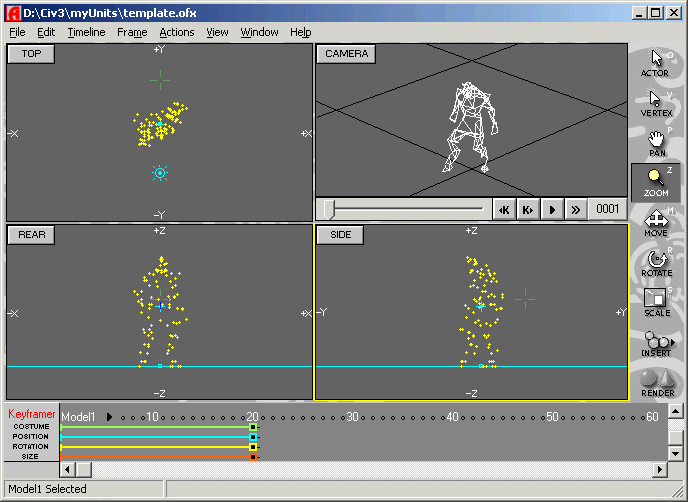Screen dimensions: 688x502
Task: Open the File menu
Action: pos(17,32)
